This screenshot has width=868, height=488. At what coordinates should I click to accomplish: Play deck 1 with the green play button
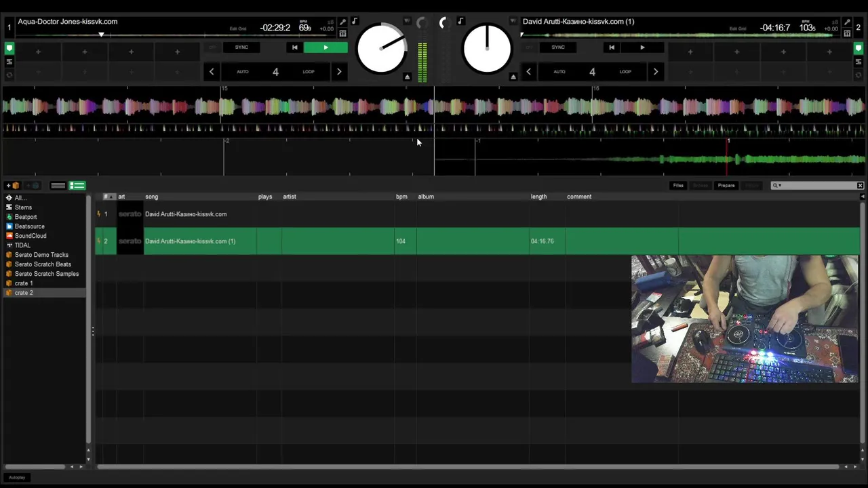tap(325, 47)
